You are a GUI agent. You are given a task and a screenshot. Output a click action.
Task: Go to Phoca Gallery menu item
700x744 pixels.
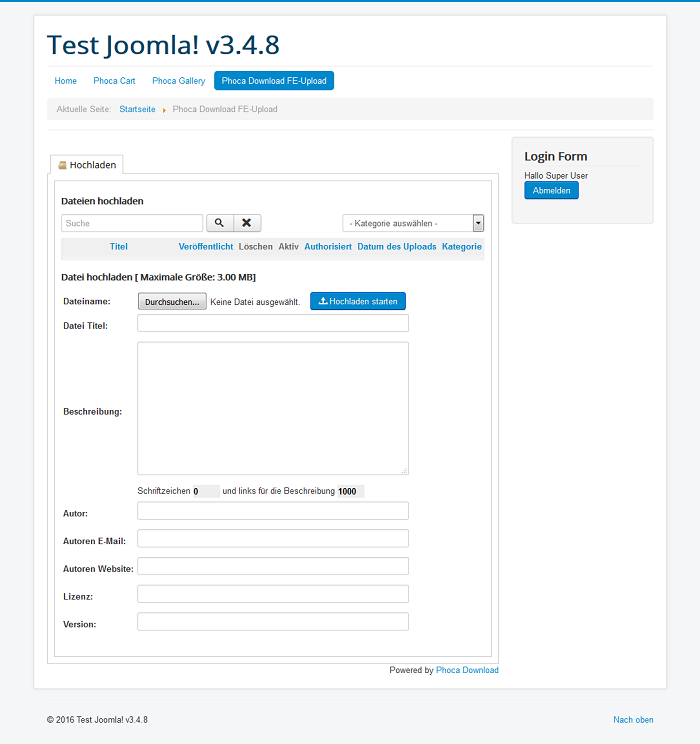click(x=178, y=81)
